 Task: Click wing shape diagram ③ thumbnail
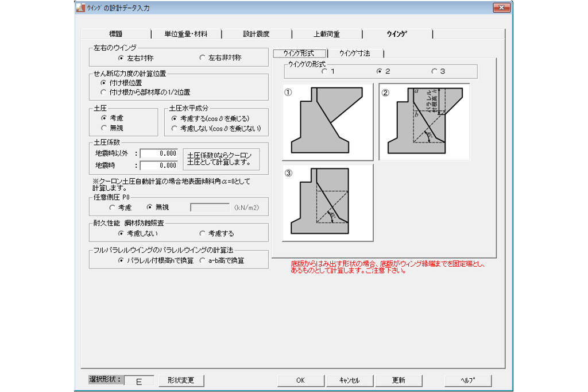point(327,202)
